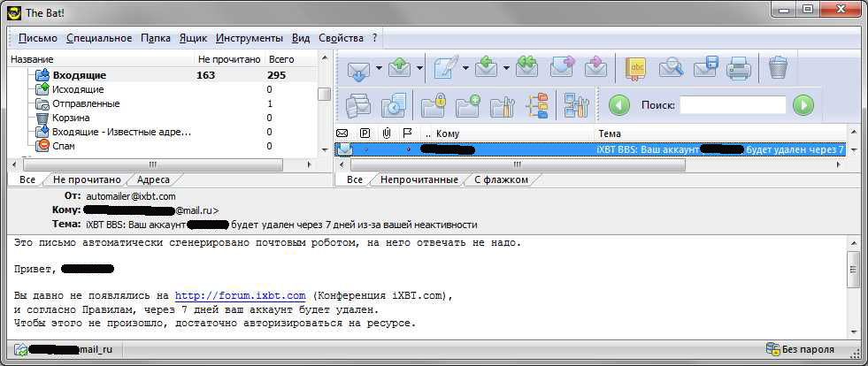Open the http://forum.ixbt.com link
Image resolution: width=868 pixels, height=366 pixels.
pyautogui.click(x=241, y=296)
